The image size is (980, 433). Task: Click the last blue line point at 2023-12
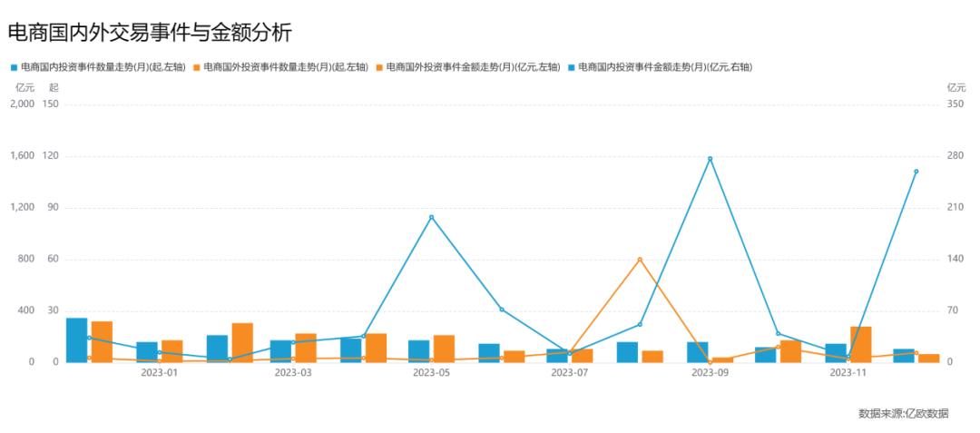(916, 172)
